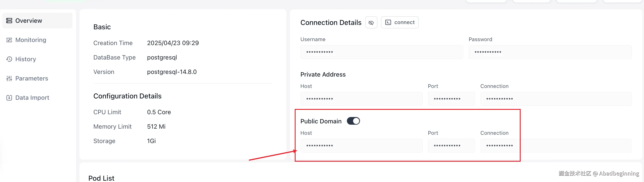Click the Data Import icon
This screenshot has width=644, height=182.
coord(9,98)
